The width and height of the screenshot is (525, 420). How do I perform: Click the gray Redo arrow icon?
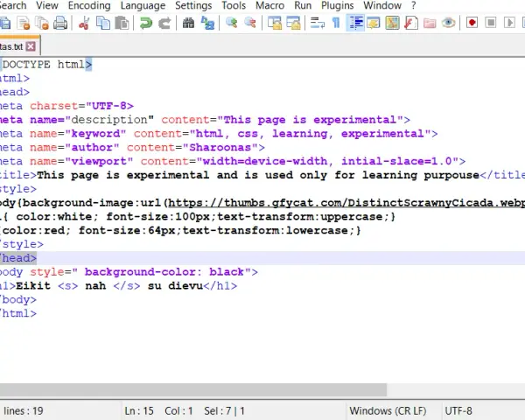point(164,23)
